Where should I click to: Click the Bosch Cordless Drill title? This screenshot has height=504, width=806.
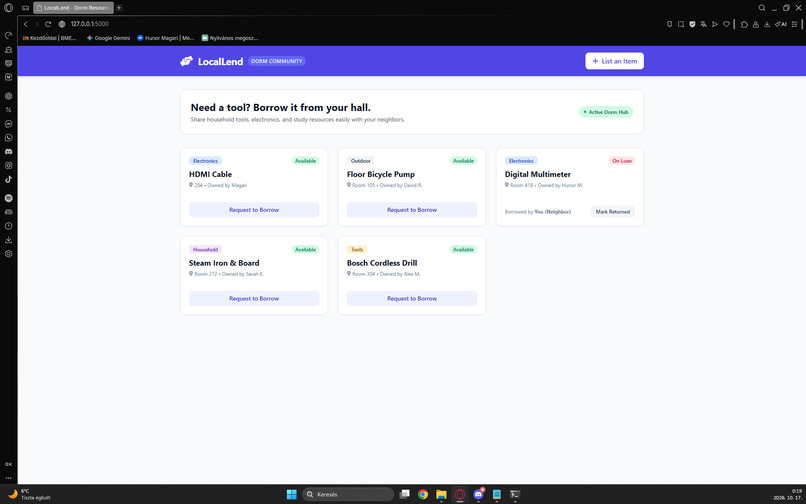(382, 263)
